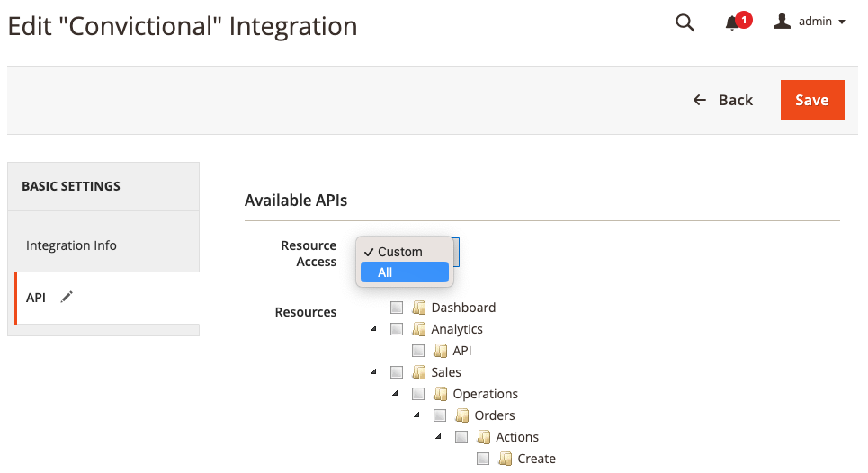Image resolution: width=868 pixels, height=473 pixels.
Task: Select the Actions tree item label
Action: pos(517,437)
